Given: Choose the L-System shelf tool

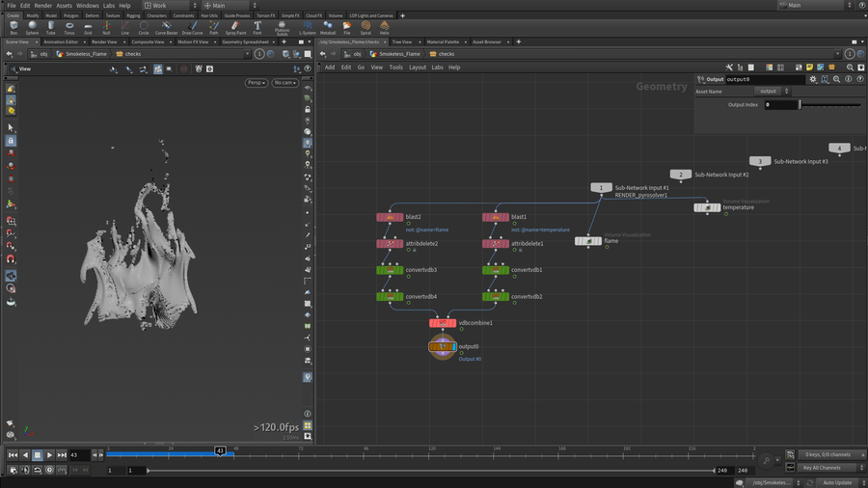Looking at the screenshot, I should [307, 28].
